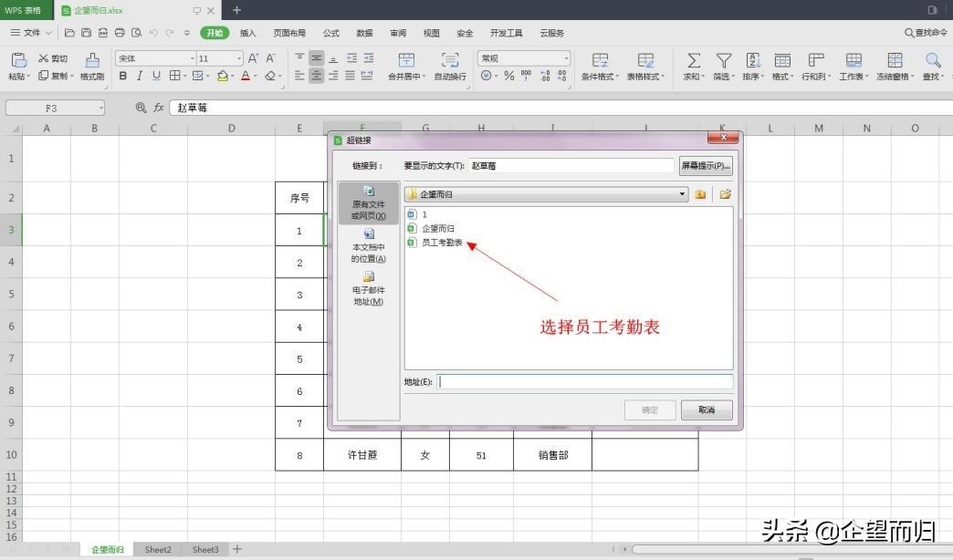The image size is (953, 560).
Task: Toggle italic formatting
Action: pyautogui.click(x=138, y=77)
